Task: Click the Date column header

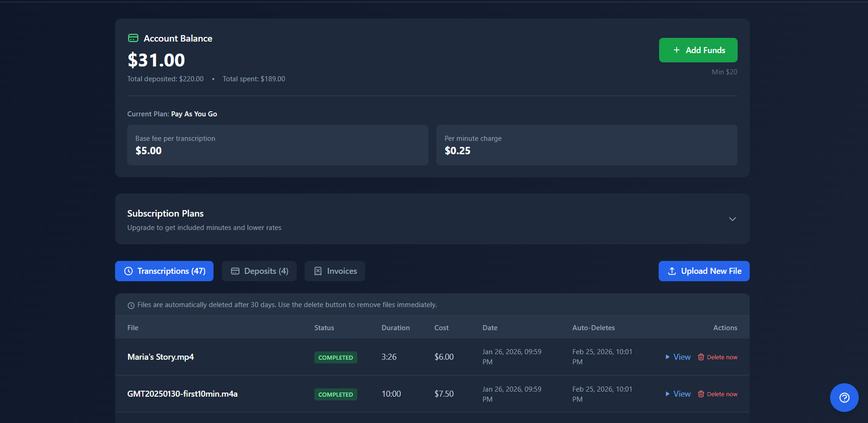Action: click(490, 328)
